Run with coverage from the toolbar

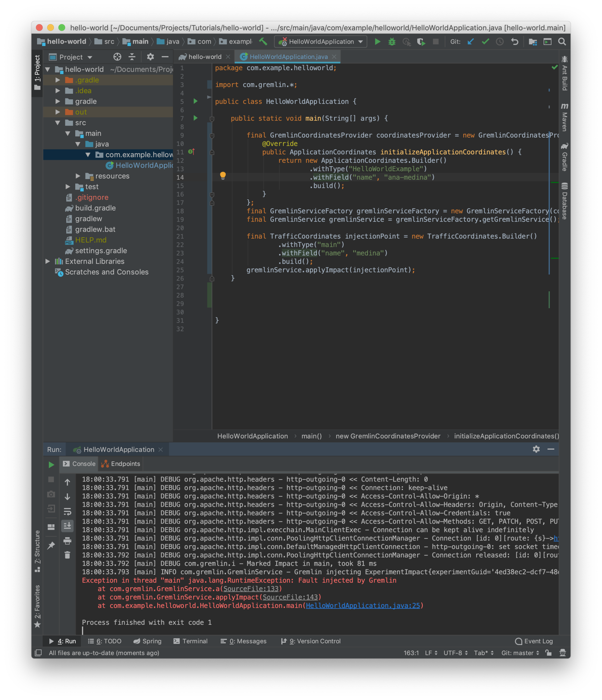[x=421, y=42]
